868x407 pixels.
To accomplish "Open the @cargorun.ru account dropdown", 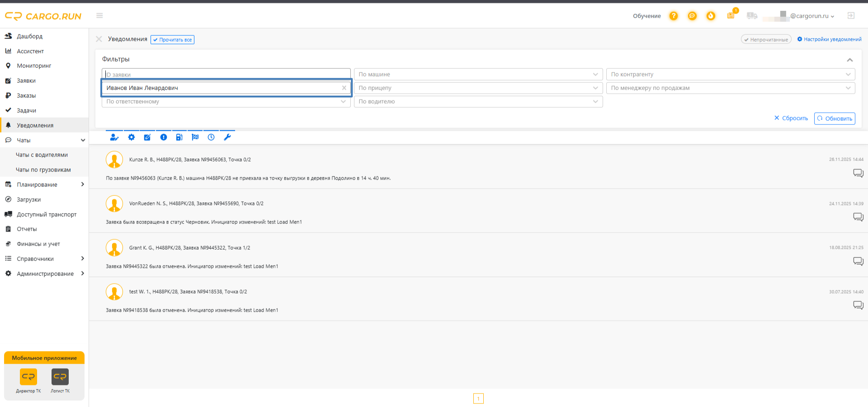I will pos(812,16).
